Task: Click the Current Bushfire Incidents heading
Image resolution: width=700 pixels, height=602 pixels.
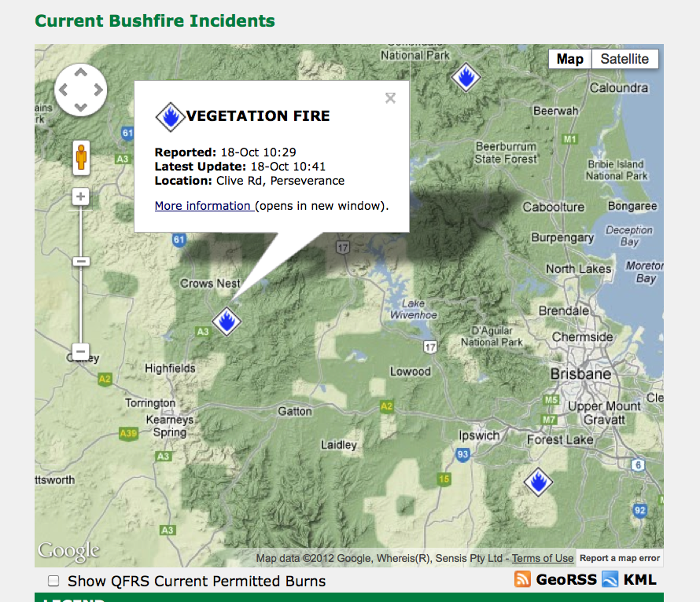Action: [154, 20]
